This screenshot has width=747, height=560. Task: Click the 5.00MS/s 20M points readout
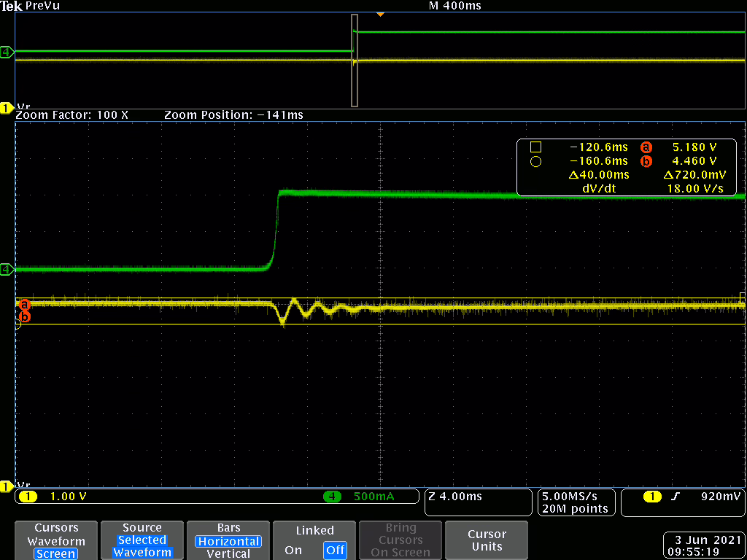576,502
